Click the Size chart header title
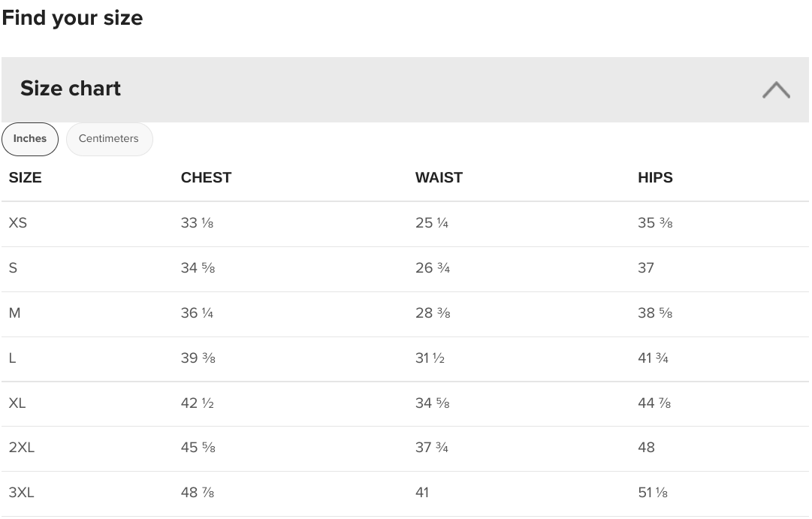 [71, 89]
